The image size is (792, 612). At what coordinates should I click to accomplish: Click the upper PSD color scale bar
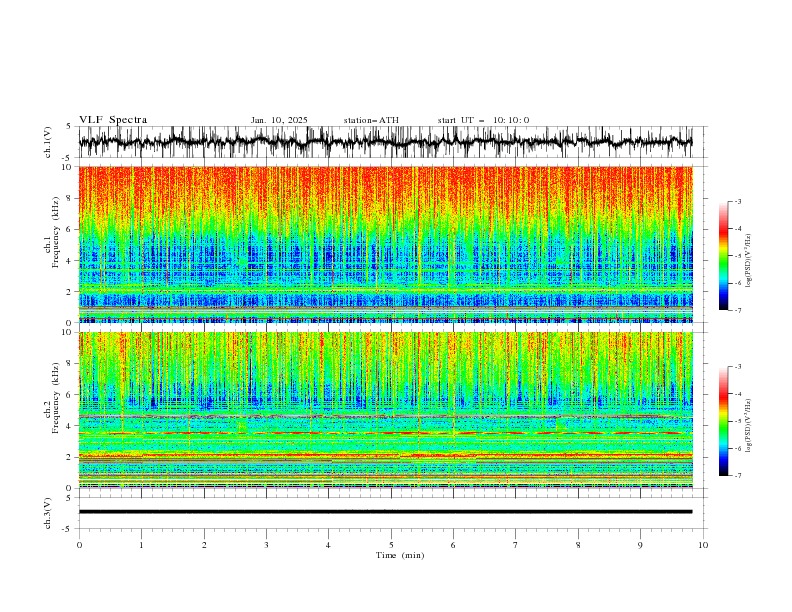point(723,256)
